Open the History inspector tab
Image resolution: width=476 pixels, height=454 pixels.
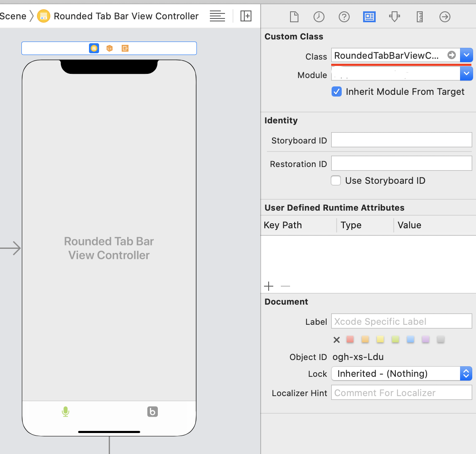pyautogui.click(x=319, y=17)
